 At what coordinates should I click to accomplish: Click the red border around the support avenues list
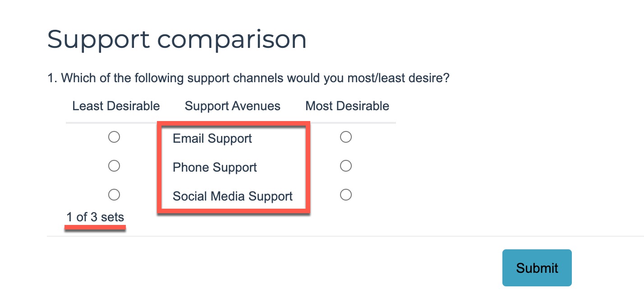click(308, 167)
